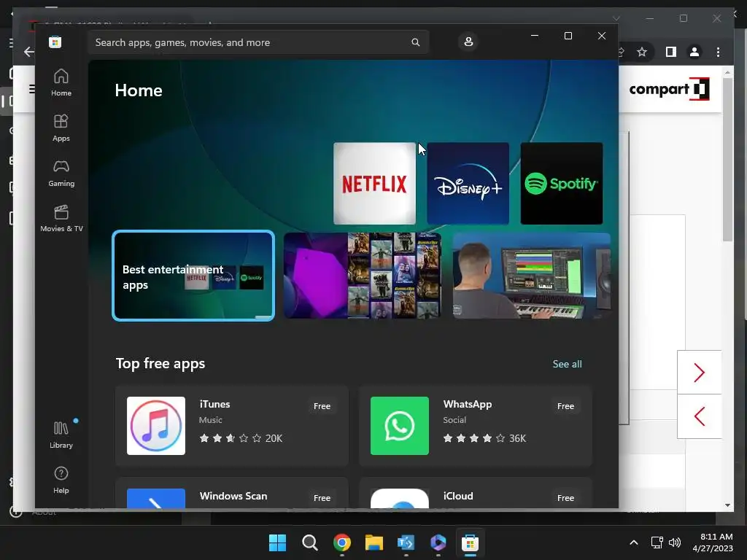The image size is (747, 560).
Task: Open File Explorer from the taskbar
Action: [374, 542]
